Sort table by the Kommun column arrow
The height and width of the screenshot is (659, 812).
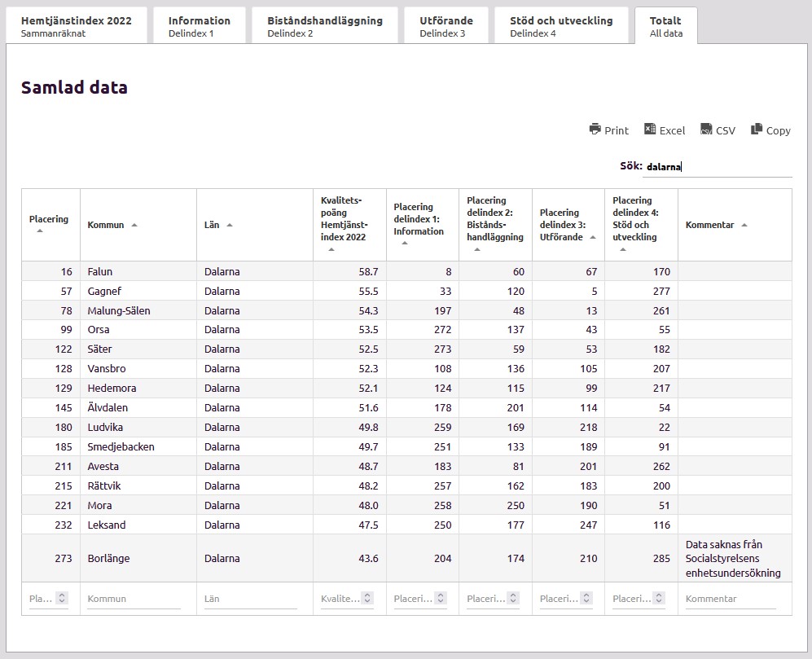(134, 225)
